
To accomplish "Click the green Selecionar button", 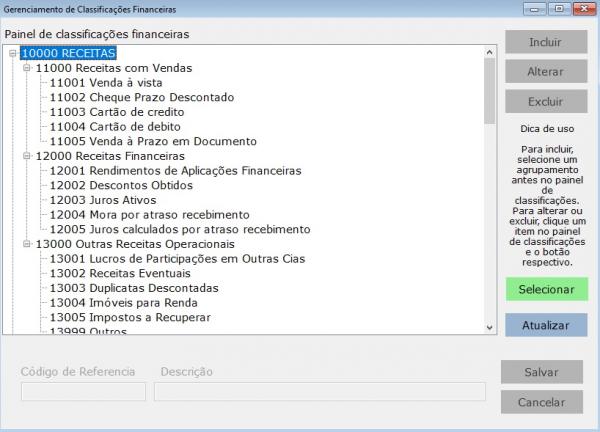I will point(546,289).
